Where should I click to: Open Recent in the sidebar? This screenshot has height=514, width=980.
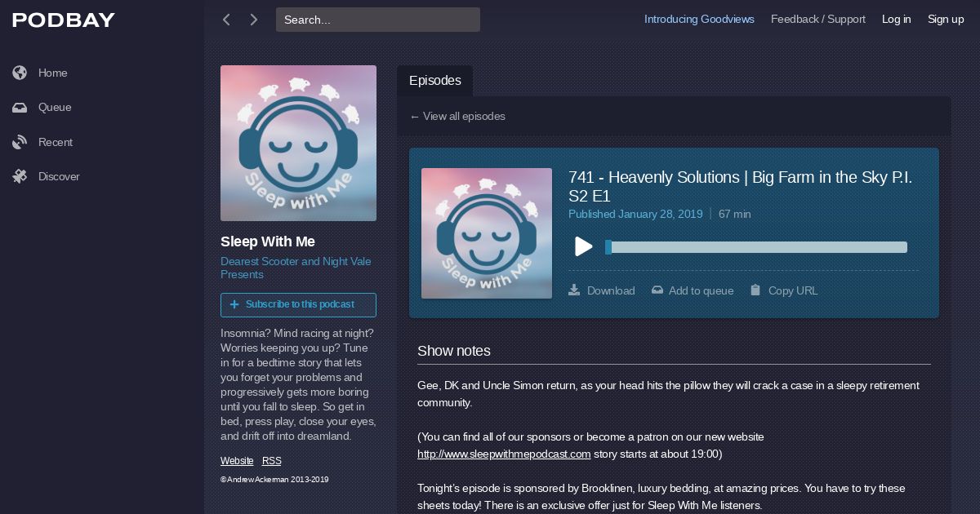(56, 142)
